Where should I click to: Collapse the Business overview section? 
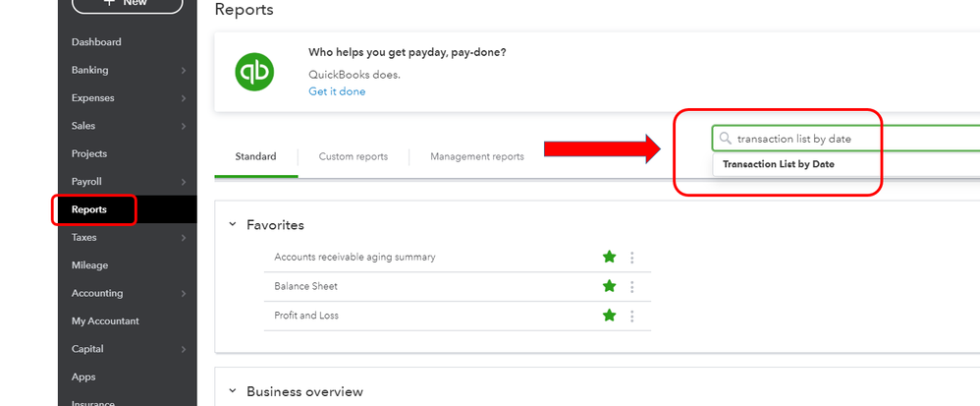tap(233, 391)
